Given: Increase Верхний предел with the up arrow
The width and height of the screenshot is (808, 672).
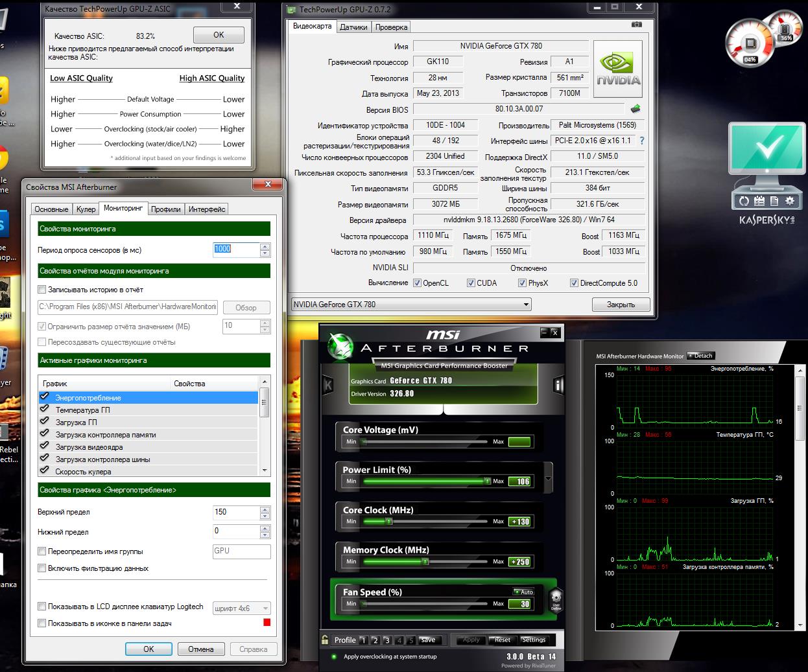Looking at the screenshot, I should (x=265, y=509).
